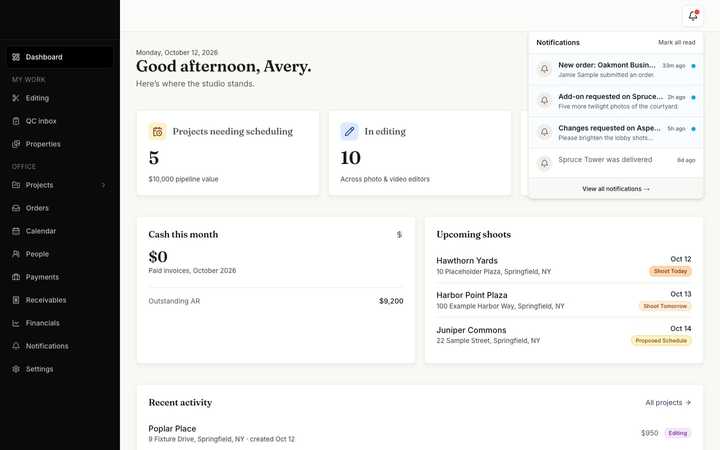
Task: Open Financials in the sidebar
Action: (60, 323)
